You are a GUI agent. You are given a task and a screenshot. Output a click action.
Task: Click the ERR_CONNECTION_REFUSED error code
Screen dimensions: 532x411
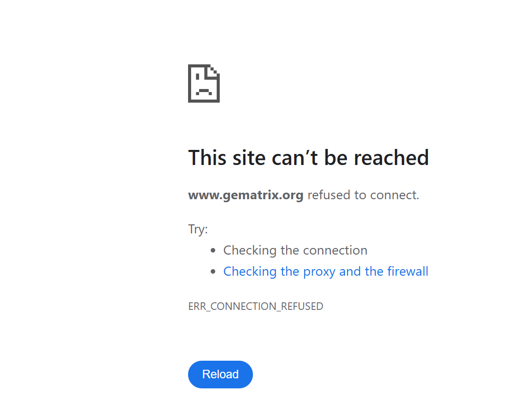(255, 306)
